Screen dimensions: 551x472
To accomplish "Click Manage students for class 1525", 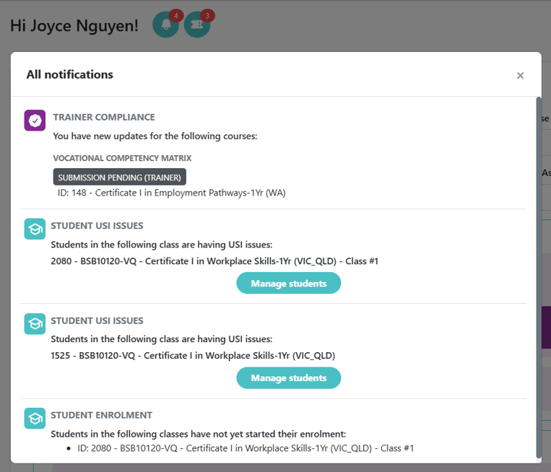I will click(289, 378).
